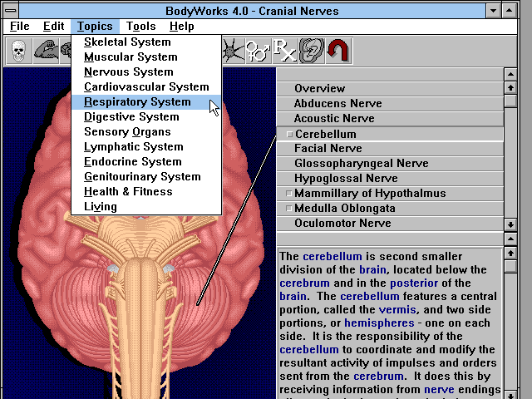Select Oculomotor Nerve in the list

[x=342, y=224]
